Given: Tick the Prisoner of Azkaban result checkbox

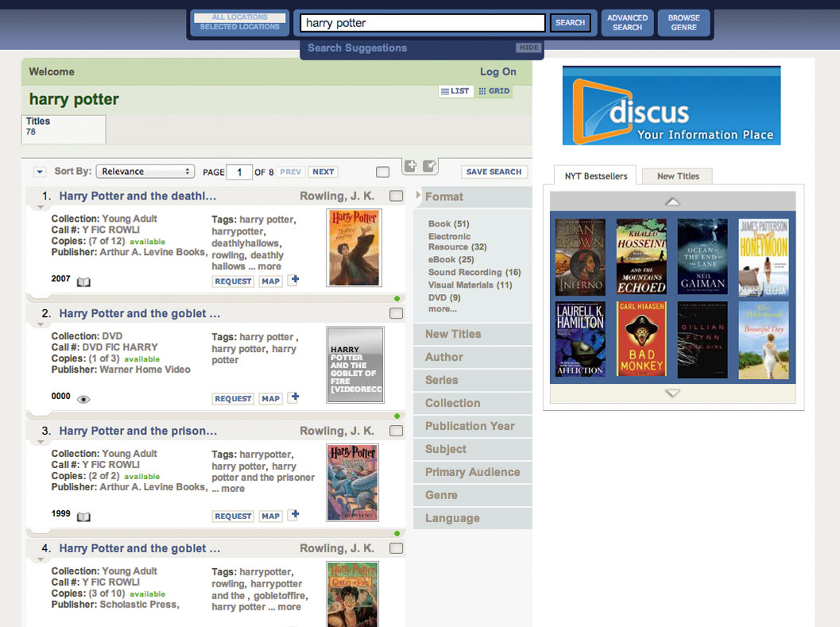Looking at the screenshot, I should (x=397, y=431).
